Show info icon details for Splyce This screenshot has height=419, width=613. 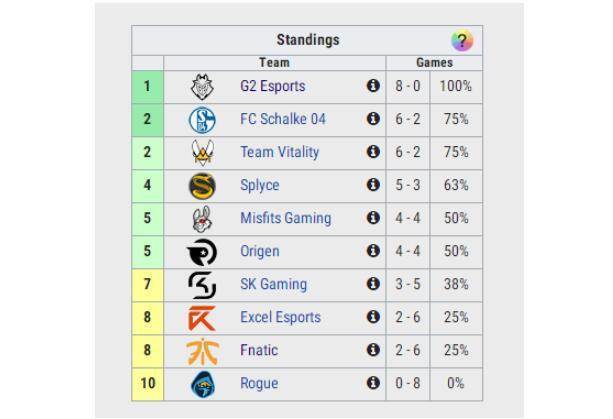click(x=373, y=186)
